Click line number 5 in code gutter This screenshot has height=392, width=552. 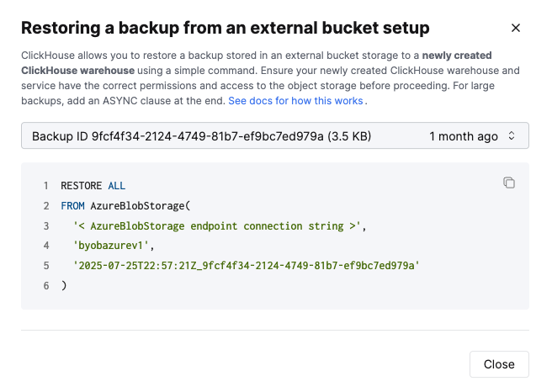click(x=45, y=266)
